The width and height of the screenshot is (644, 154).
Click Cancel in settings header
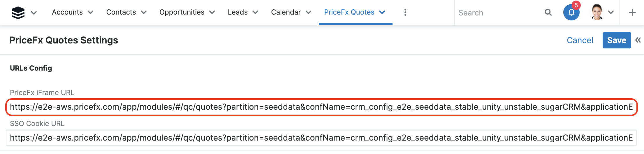pos(580,40)
